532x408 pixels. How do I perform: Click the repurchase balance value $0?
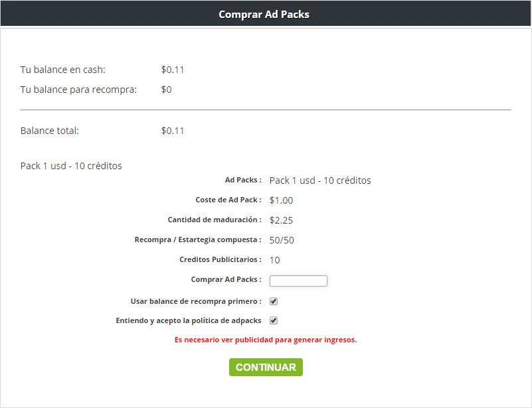coord(166,90)
